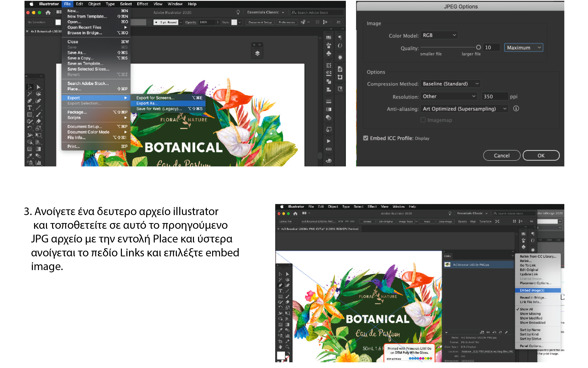Open the Image Trace dropdown arrow

coord(416,221)
